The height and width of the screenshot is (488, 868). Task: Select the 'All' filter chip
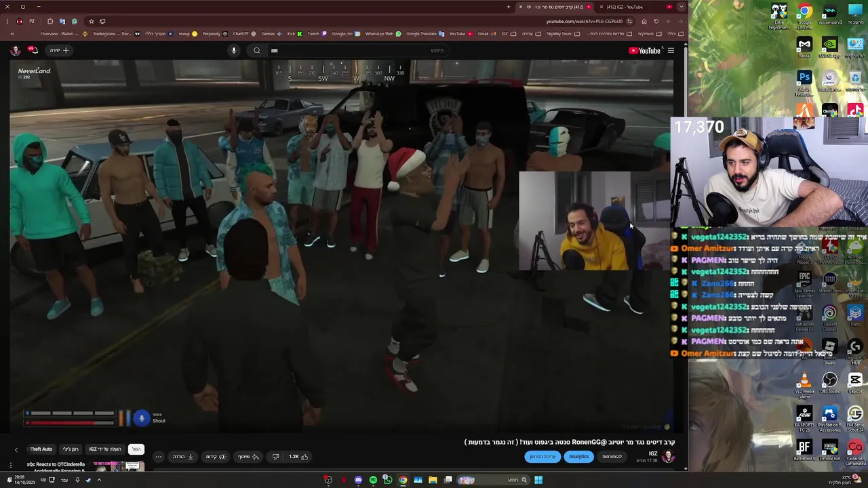(136, 449)
